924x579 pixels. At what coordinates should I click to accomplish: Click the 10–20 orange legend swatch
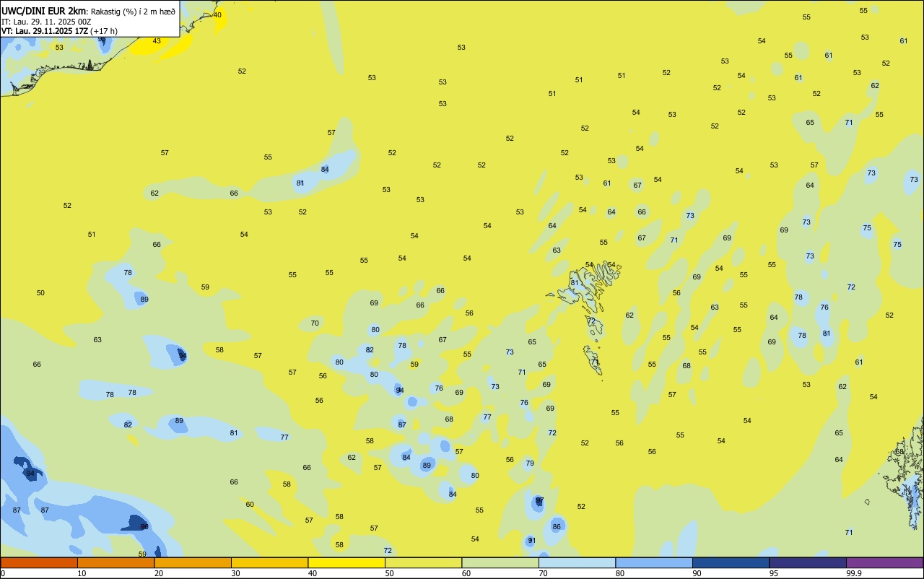tap(115, 562)
